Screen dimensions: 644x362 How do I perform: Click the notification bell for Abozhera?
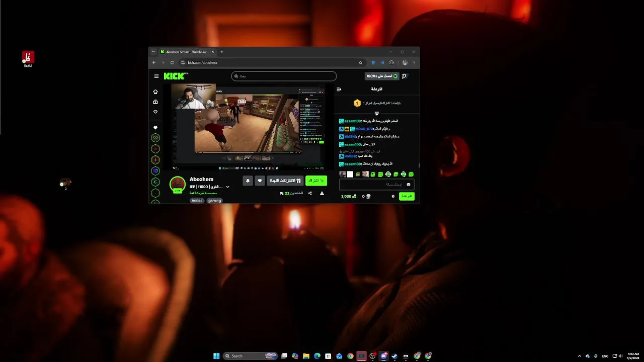point(248,180)
